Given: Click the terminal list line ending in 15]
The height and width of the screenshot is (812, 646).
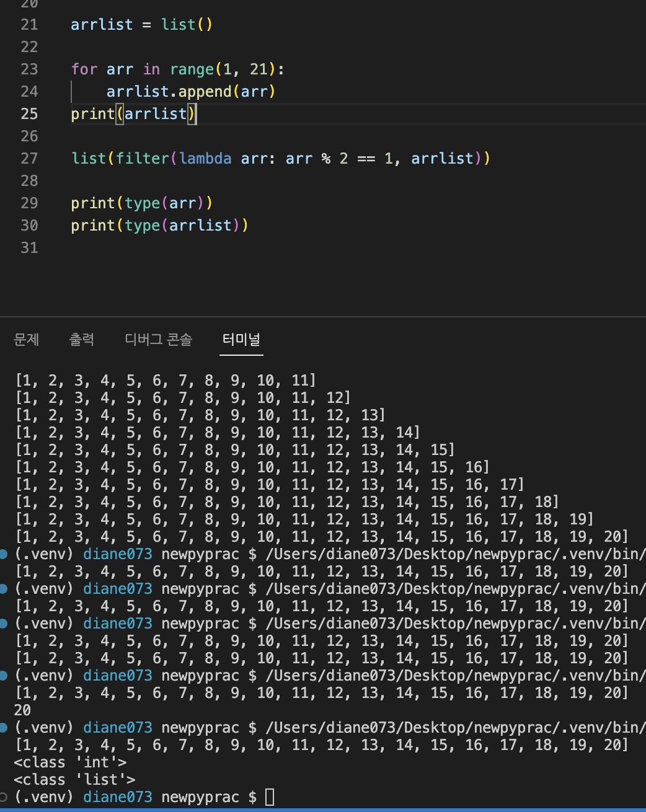Looking at the screenshot, I should tap(235, 450).
